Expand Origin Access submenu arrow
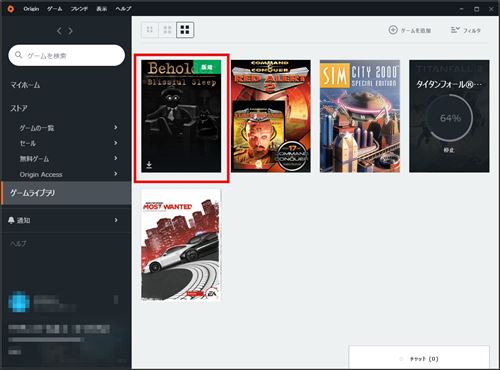This screenshot has height=370, width=500. click(116, 174)
